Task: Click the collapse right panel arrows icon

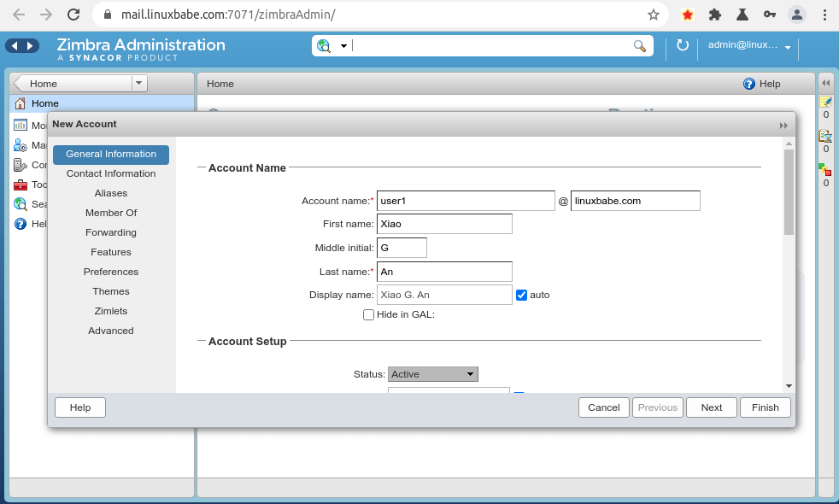Action: click(825, 83)
